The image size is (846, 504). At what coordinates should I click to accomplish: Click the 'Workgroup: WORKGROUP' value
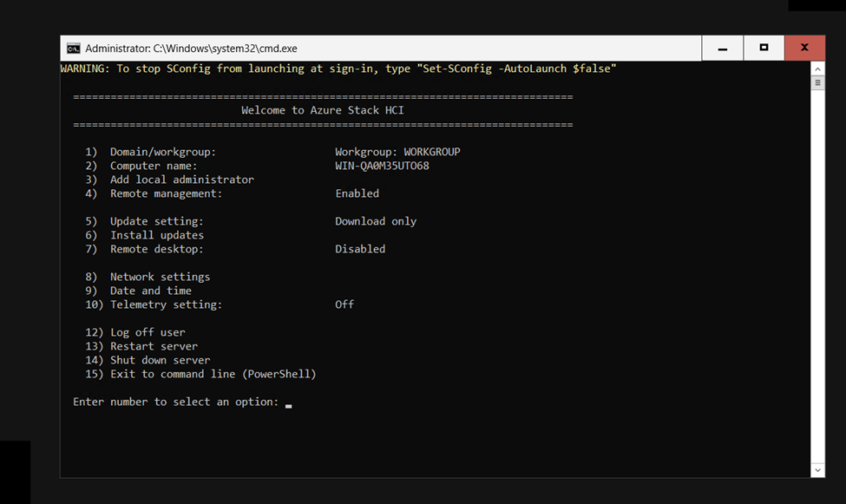397,152
